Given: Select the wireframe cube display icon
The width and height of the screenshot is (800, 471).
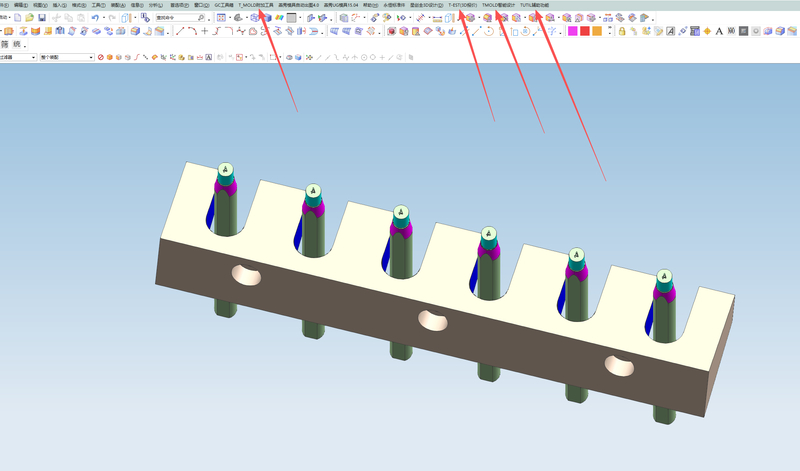Looking at the screenshot, I should [x=255, y=18].
